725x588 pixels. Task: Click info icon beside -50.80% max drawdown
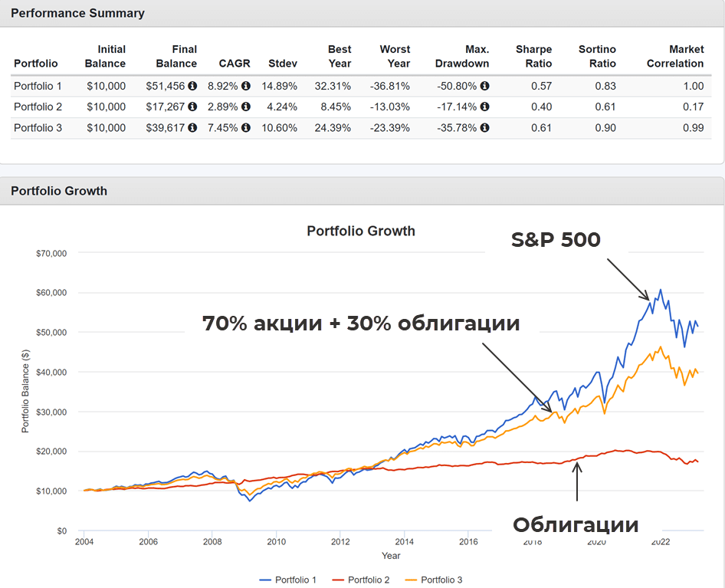coord(485,86)
